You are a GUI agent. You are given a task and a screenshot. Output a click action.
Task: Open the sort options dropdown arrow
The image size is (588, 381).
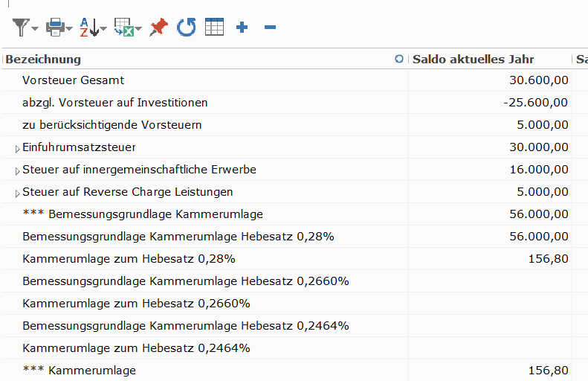click(103, 28)
